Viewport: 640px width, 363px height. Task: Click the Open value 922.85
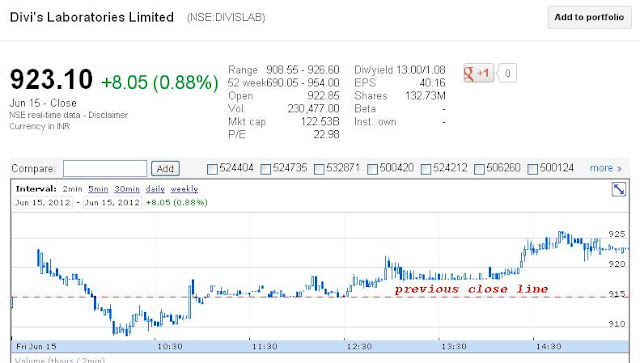pyautogui.click(x=323, y=96)
